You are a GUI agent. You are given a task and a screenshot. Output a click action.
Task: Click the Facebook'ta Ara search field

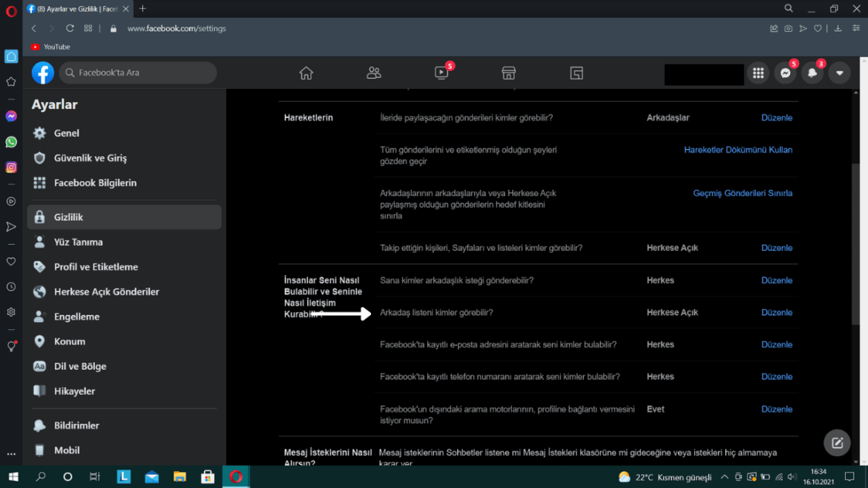[141, 73]
